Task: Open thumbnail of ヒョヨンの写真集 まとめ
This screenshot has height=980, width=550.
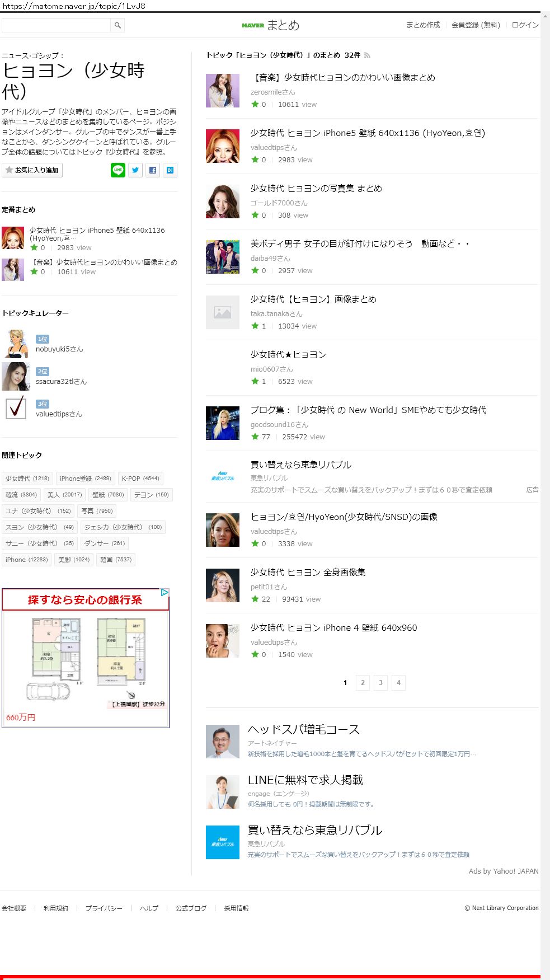Action: pos(223,201)
